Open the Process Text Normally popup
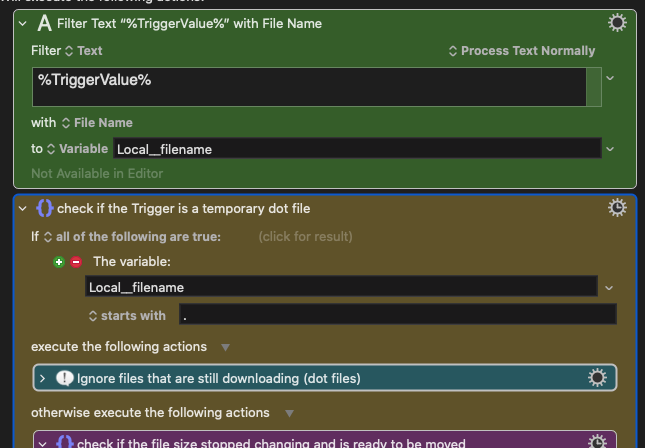This screenshot has width=645, height=448. tap(520, 50)
